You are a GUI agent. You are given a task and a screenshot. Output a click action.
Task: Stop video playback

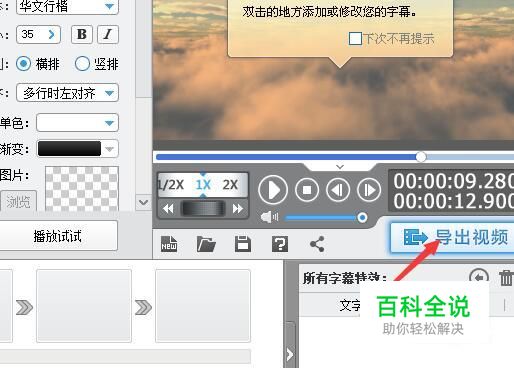pos(307,190)
